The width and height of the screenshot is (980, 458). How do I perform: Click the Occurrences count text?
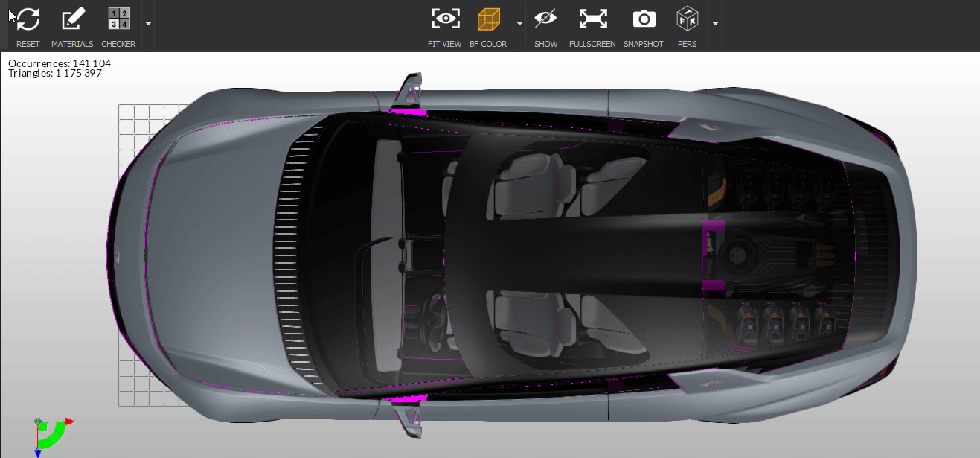tap(60, 63)
